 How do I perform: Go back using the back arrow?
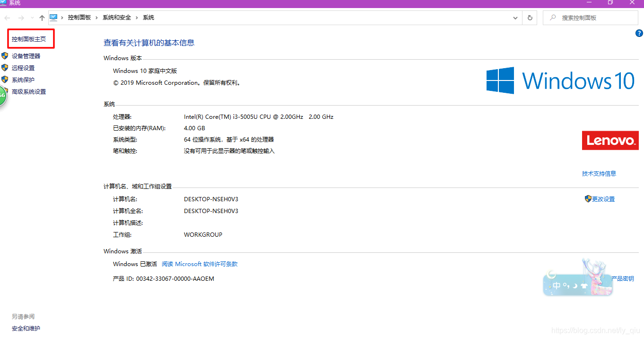tap(8, 18)
